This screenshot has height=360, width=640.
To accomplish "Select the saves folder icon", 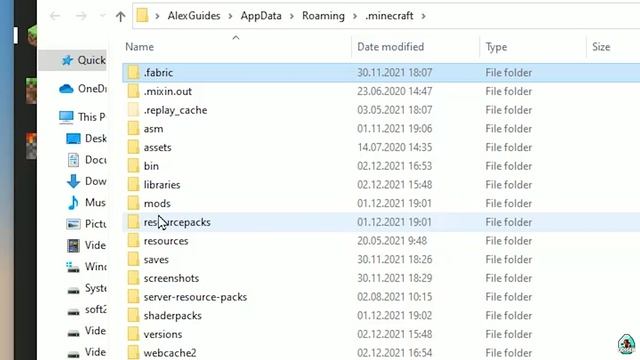I will point(133,260).
